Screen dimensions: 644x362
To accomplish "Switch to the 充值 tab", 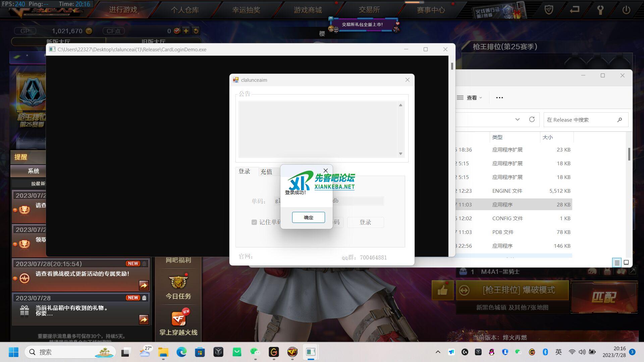I will (x=266, y=172).
